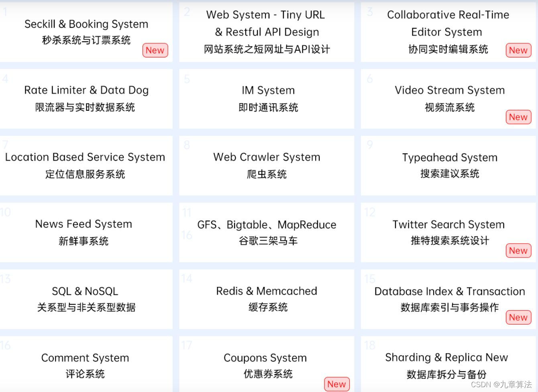Select the Rate Limiter & Data Dog card
538x392 pixels.
click(86, 99)
